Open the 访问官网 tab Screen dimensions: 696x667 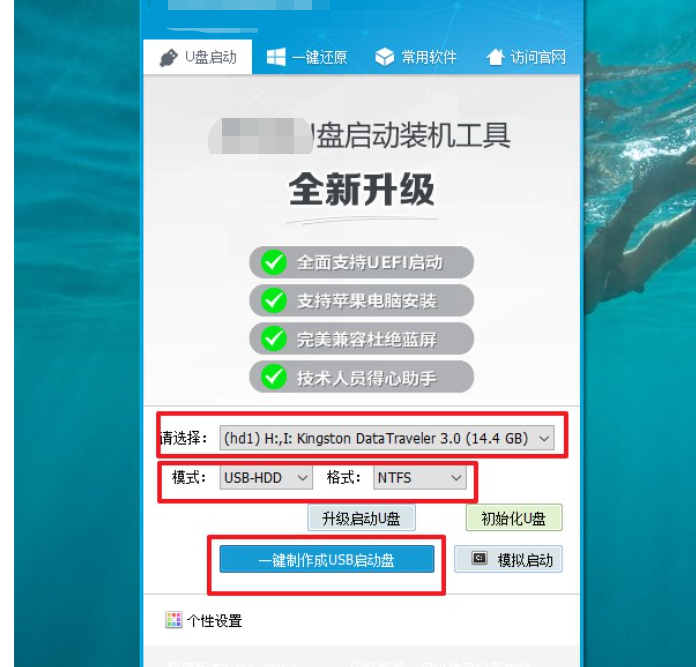coord(526,57)
